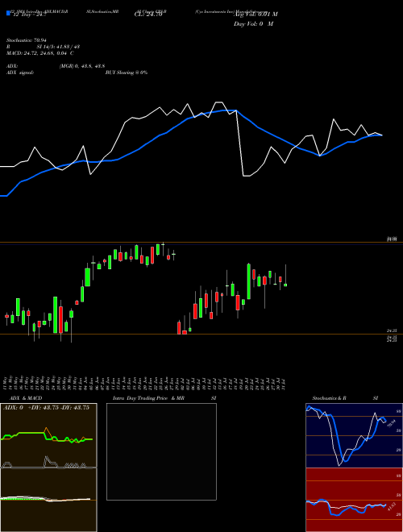Click the 'ADX & MACD' panel title
The image size is (403, 532).
[x=26, y=398]
